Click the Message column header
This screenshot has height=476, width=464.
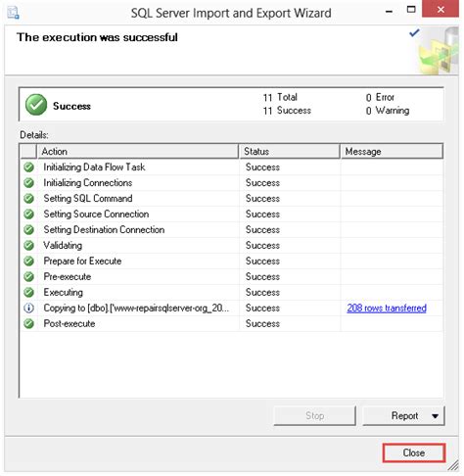(x=392, y=152)
